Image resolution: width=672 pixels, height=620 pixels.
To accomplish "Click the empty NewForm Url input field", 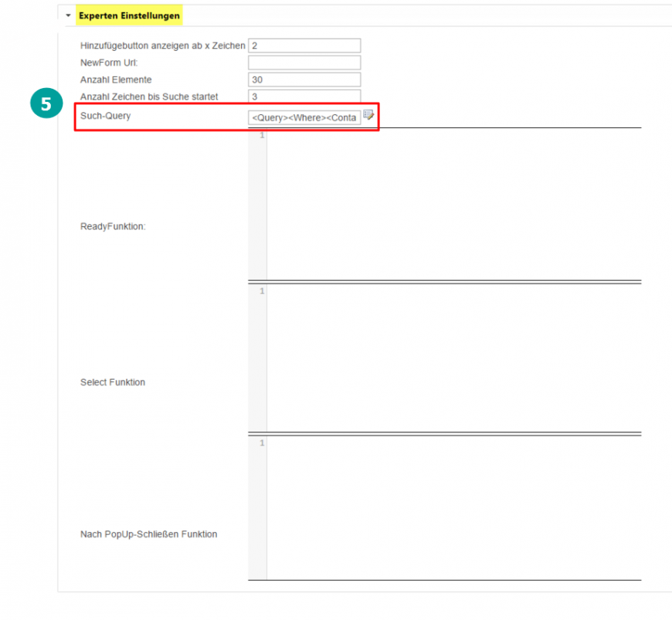I will pyautogui.click(x=304, y=63).
